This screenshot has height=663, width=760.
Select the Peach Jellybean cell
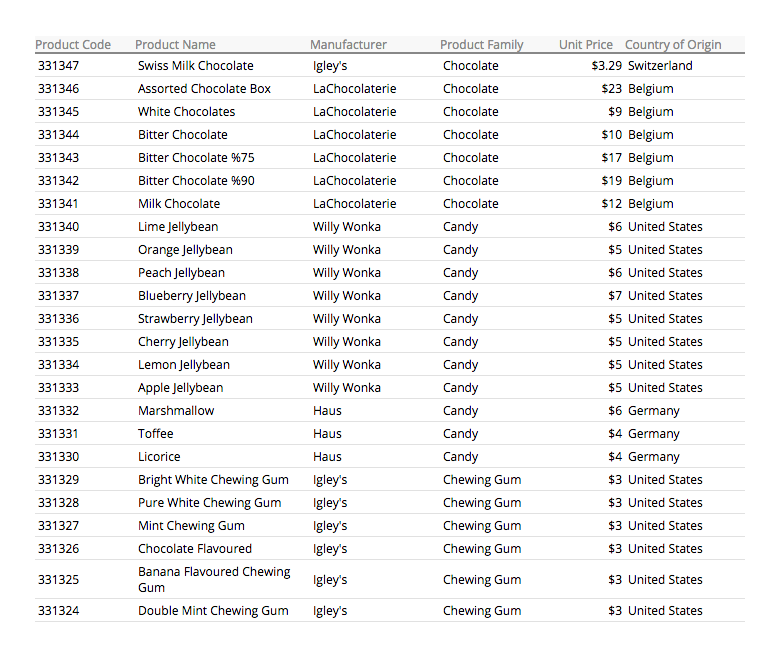click(181, 273)
